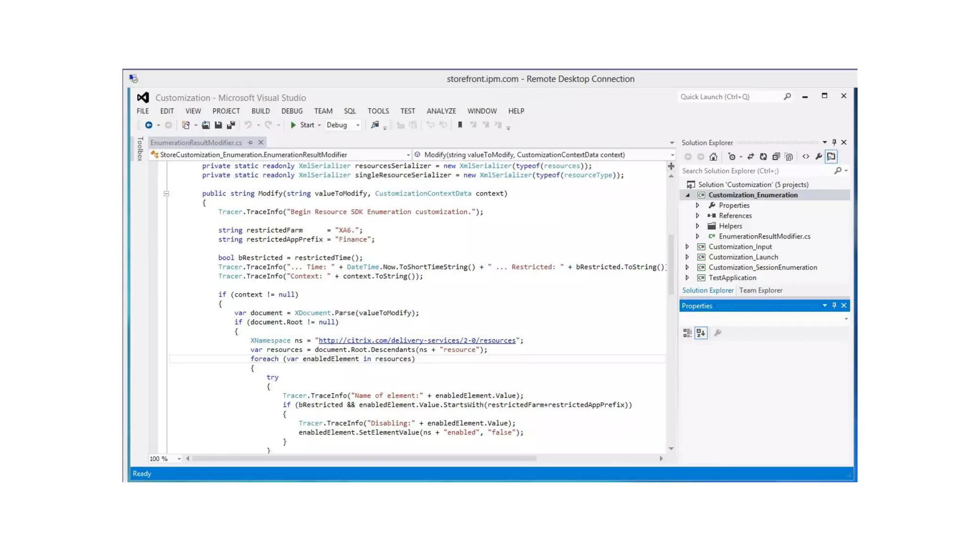Collapse the Modify method outline box

[166, 194]
